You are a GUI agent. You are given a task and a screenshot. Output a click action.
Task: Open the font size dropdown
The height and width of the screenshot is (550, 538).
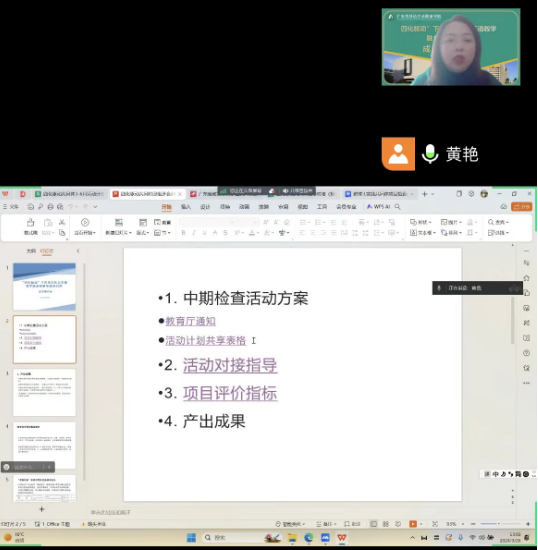pyautogui.click(x=255, y=222)
